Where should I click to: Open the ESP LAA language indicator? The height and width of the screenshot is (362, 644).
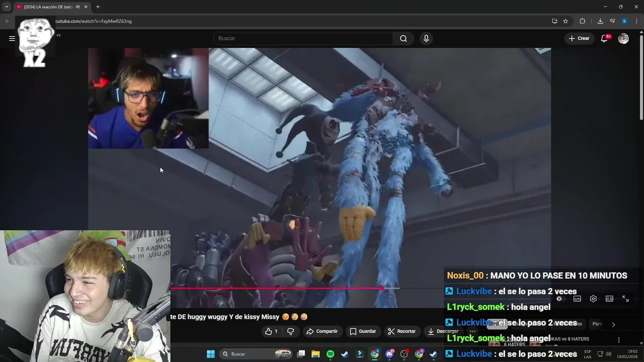point(587,354)
